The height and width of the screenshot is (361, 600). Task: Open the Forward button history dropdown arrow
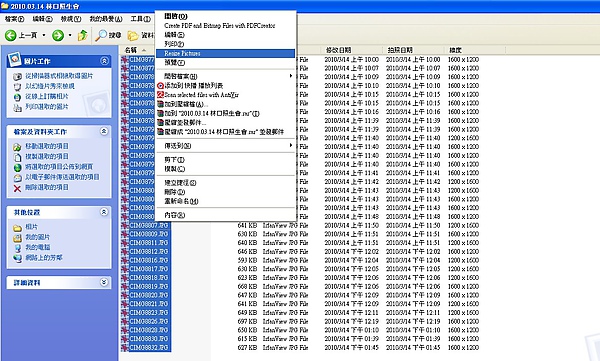coord(70,36)
